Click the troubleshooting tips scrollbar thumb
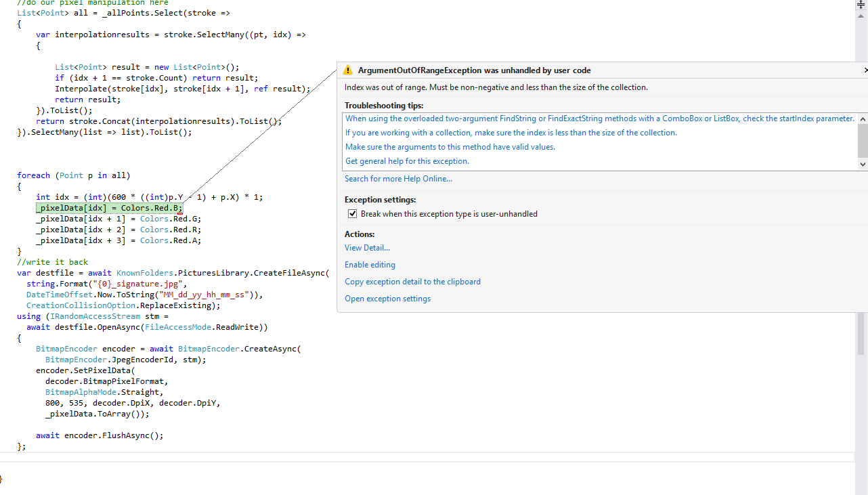This screenshot has width=868, height=495. [863, 140]
